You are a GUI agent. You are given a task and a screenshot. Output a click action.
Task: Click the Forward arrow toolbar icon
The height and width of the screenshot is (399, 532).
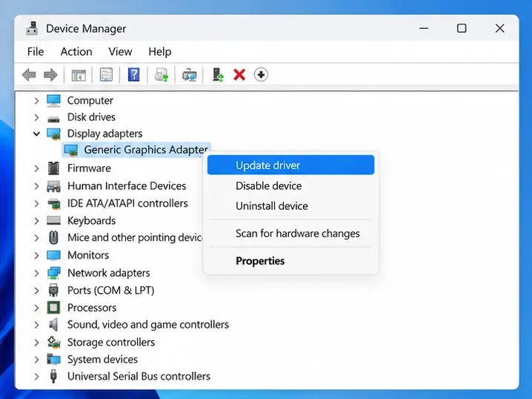[50, 75]
